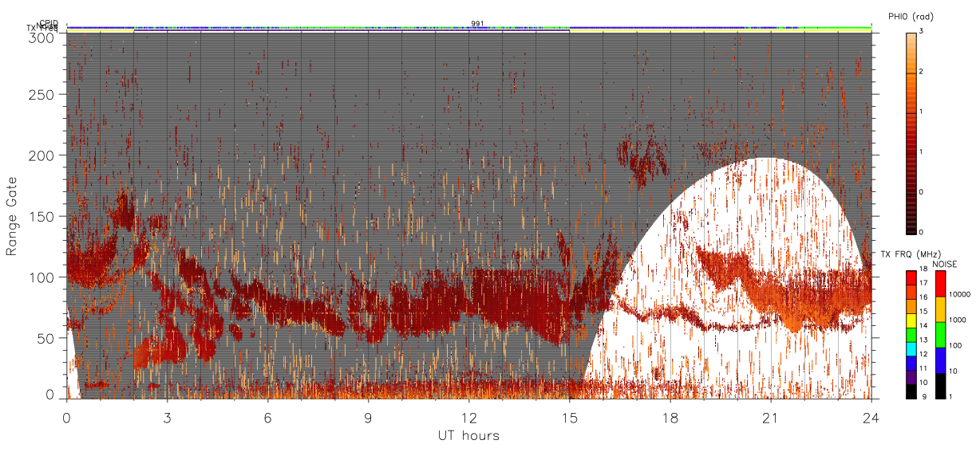The height and width of the screenshot is (452, 980).
Task: Click the 100 tick on the Range Gate axis
Action: (41, 277)
